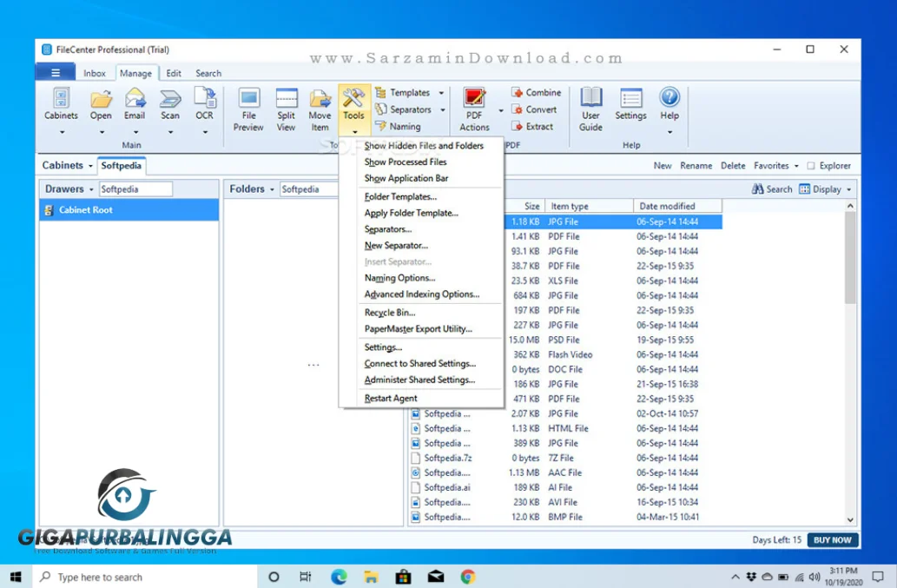Expand the Templates dropdown arrow
The width and height of the screenshot is (897, 588).
tap(442, 93)
